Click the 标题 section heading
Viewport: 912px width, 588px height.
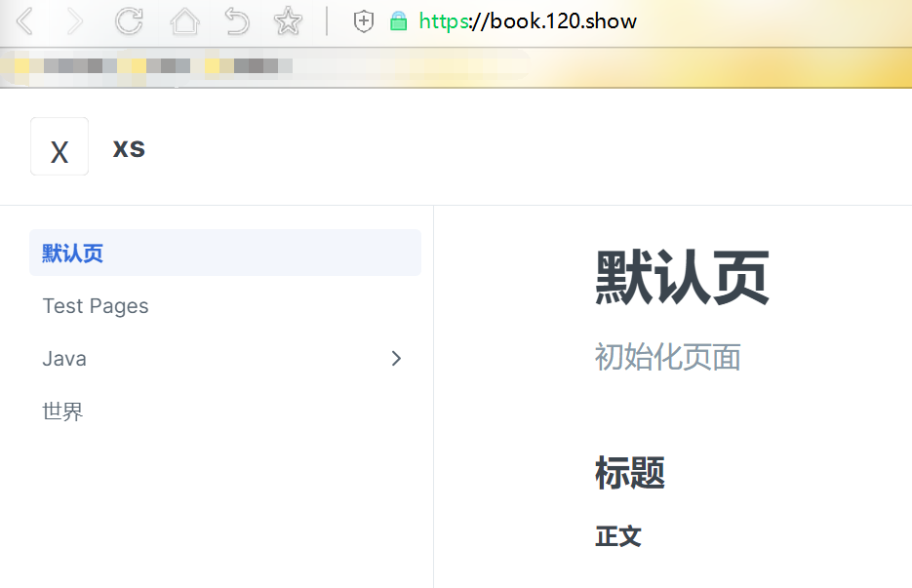coord(630,474)
